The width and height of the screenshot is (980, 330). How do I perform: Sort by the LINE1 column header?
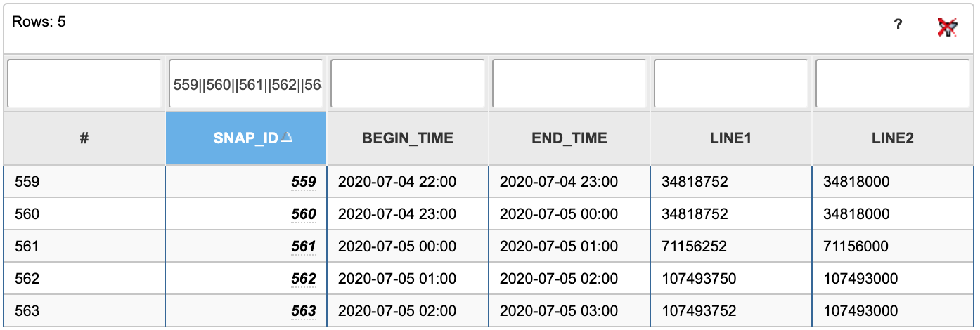coord(731,138)
